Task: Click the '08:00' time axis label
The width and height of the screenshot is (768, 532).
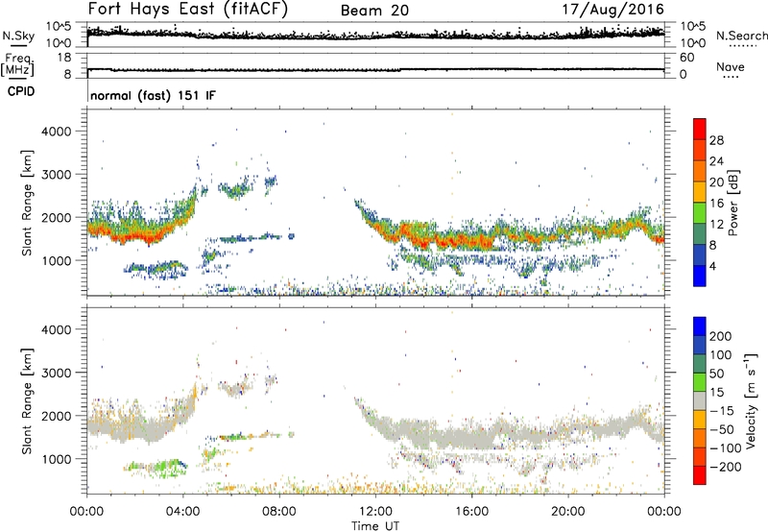Action: [x=279, y=512]
